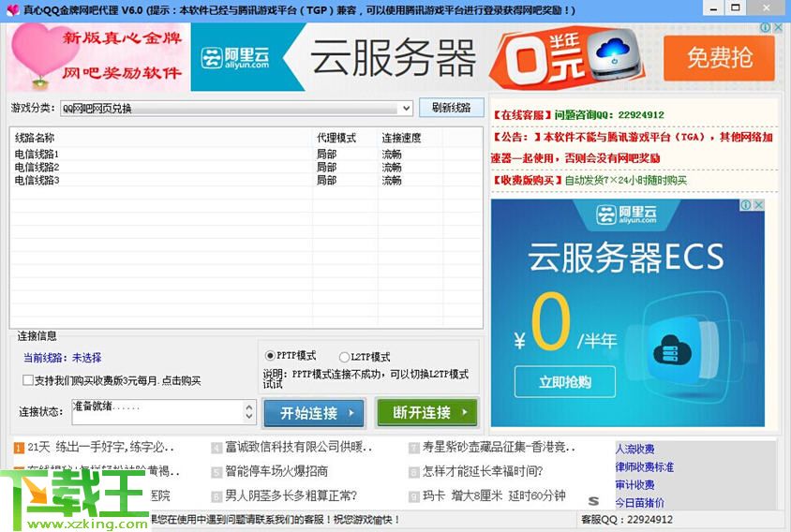The width and height of the screenshot is (791, 532).
Task: Select the 电信线路2 row
Action: coord(246,167)
